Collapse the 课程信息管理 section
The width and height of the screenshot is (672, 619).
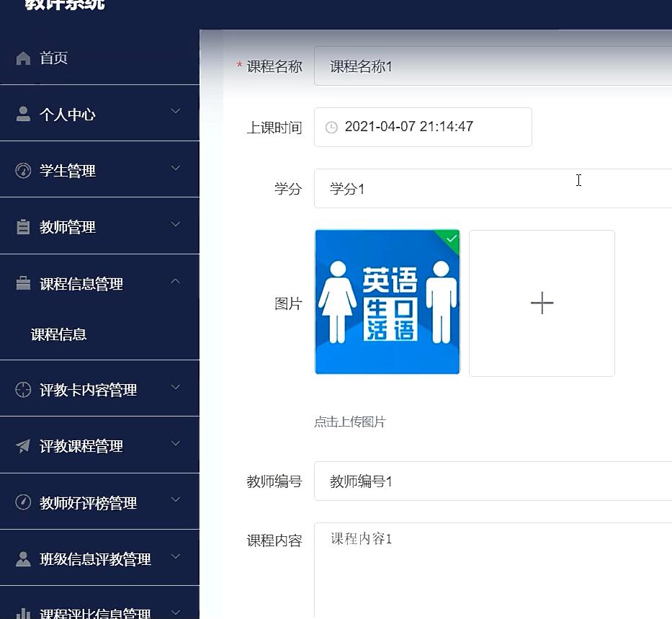click(175, 282)
